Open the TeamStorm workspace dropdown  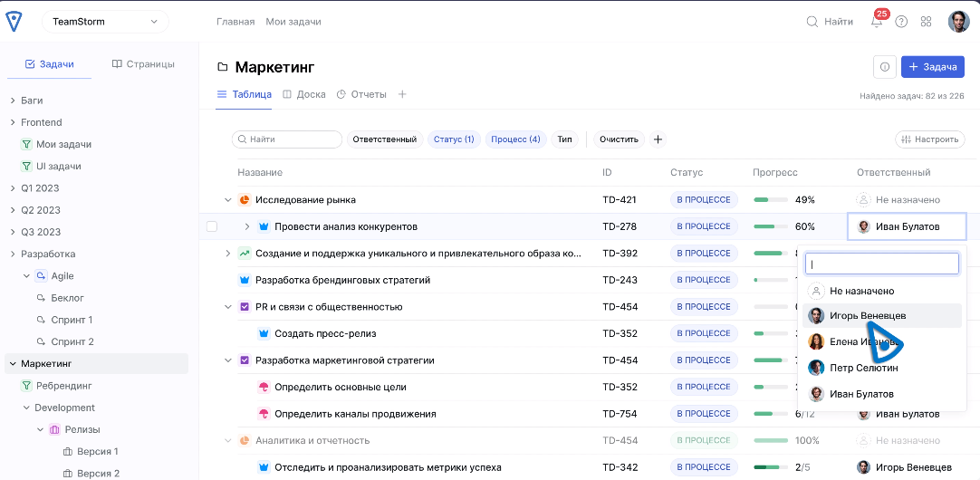(105, 22)
